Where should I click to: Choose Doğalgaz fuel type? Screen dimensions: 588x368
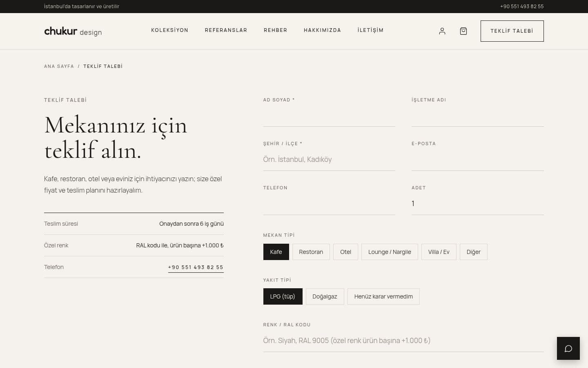coord(325,296)
